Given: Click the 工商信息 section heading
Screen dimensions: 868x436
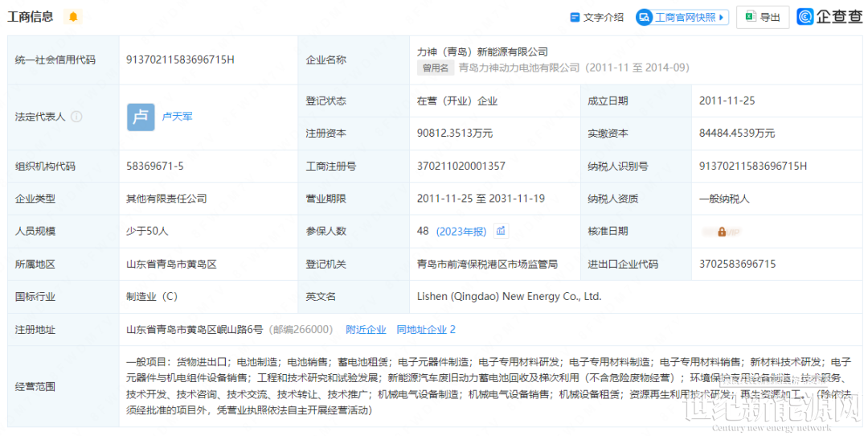Looking at the screenshot, I should pos(31,17).
